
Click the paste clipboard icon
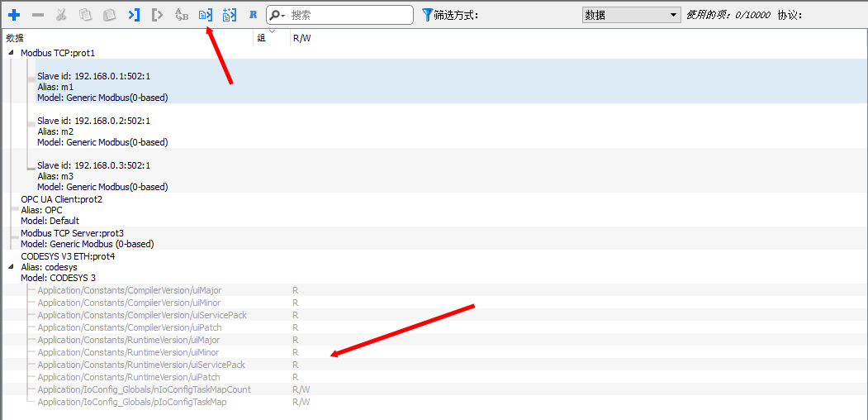tap(109, 15)
